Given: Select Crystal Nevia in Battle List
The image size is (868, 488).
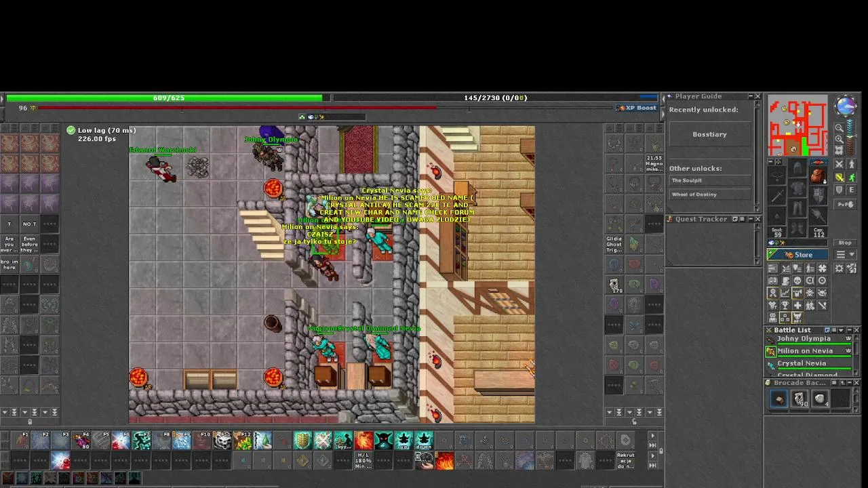Looking at the screenshot, I should 810,364.
